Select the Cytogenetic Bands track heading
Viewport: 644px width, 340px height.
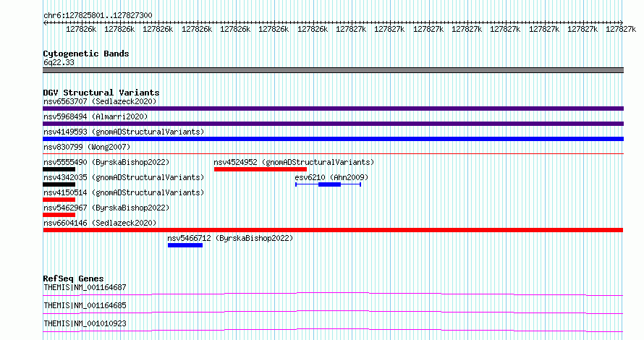click(x=86, y=54)
